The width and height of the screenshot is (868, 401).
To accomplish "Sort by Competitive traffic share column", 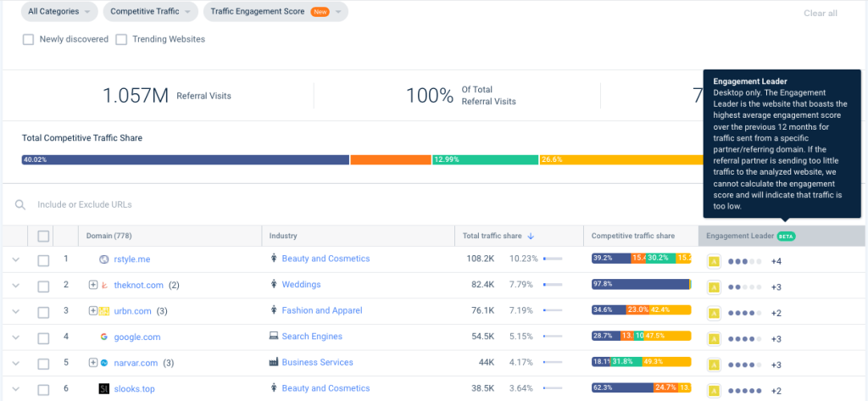I will tap(632, 236).
